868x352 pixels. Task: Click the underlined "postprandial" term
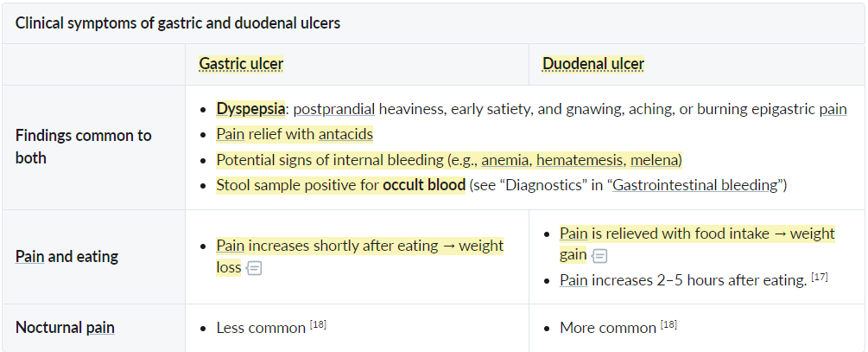tap(333, 109)
